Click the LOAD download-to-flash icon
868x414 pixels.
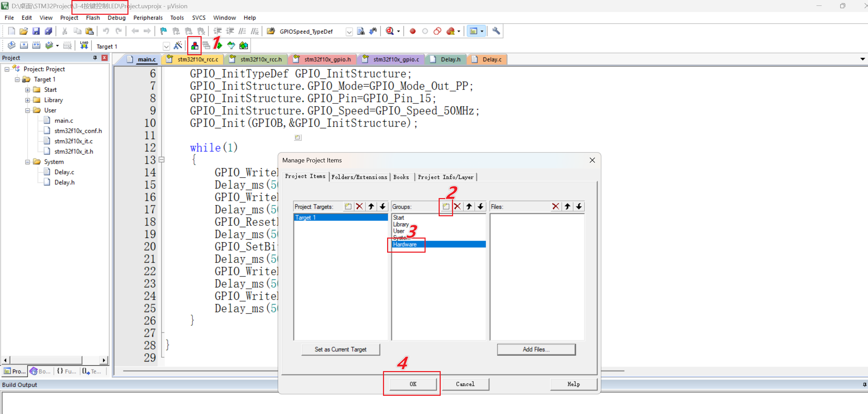(84, 46)
